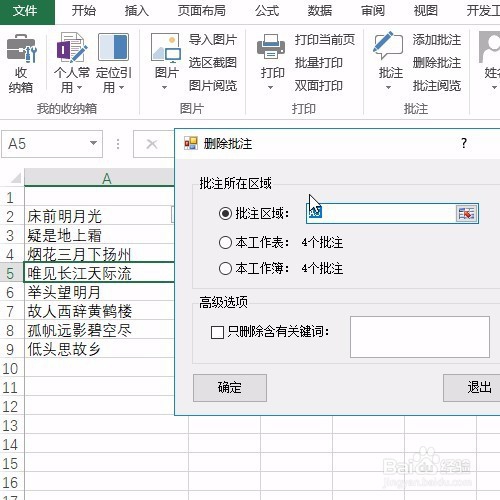Select cell containing 故人西辞黄鹤楼
Viewport: 500px width, 500px height.
[99, 311]
